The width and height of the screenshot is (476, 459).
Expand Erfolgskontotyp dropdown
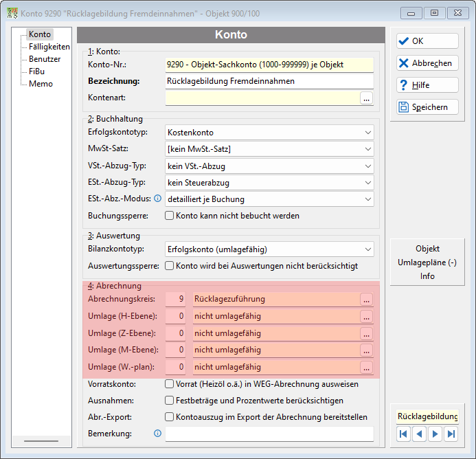269,133
